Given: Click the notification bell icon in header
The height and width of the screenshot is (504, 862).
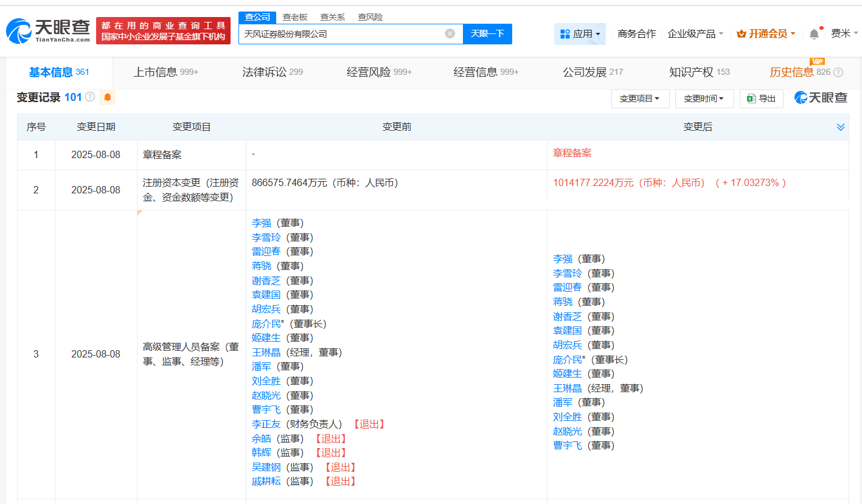Looking at the screenshot, I should point(814,34).
